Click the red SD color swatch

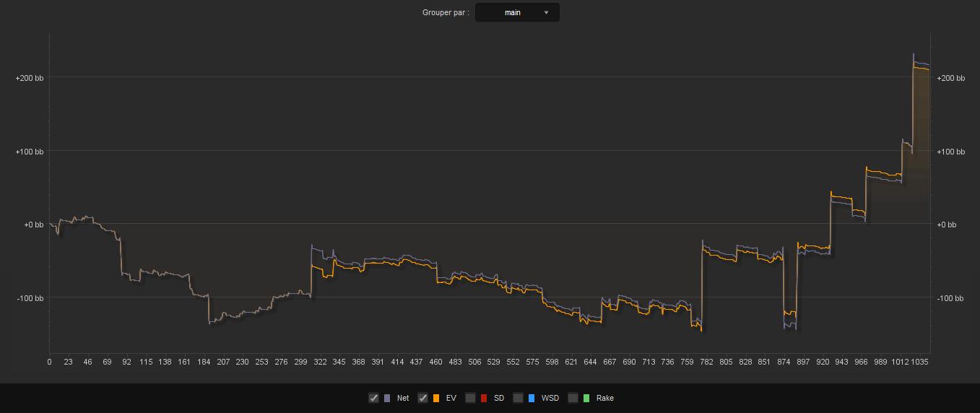[484, 398]
